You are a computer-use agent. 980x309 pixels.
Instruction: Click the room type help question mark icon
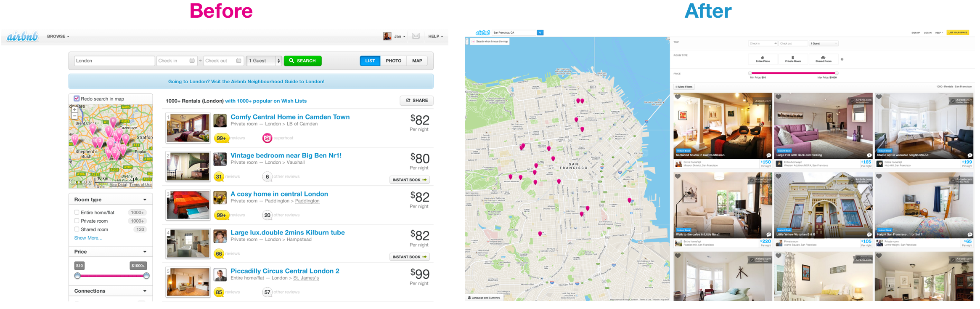pos(842,59)
